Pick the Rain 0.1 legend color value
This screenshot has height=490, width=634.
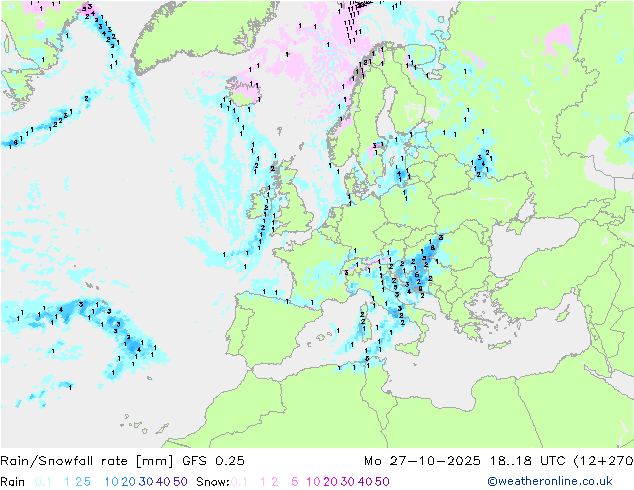(43, 482)
